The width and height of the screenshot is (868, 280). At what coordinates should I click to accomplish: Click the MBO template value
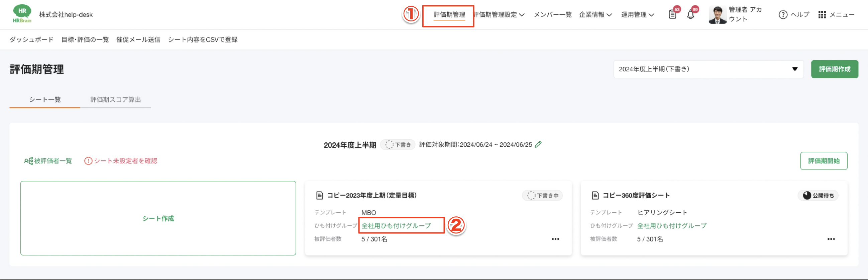pos(368,213)
